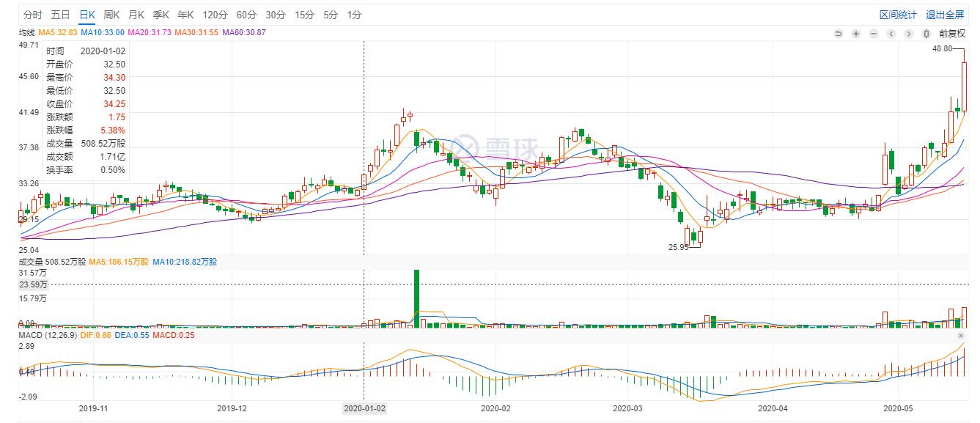Open the 前复权 adjustment dropdown
Screen dimensions: 980x423
(952, 33)
